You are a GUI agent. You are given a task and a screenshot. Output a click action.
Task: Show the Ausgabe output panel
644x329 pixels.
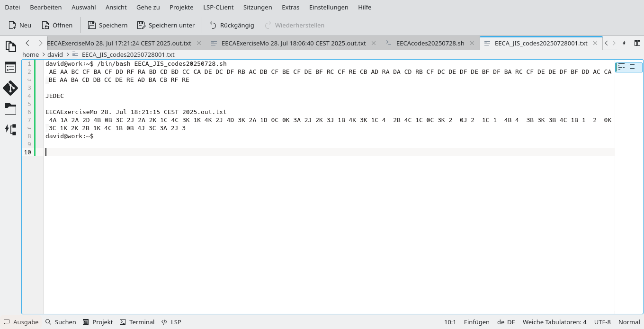[21, 322]
